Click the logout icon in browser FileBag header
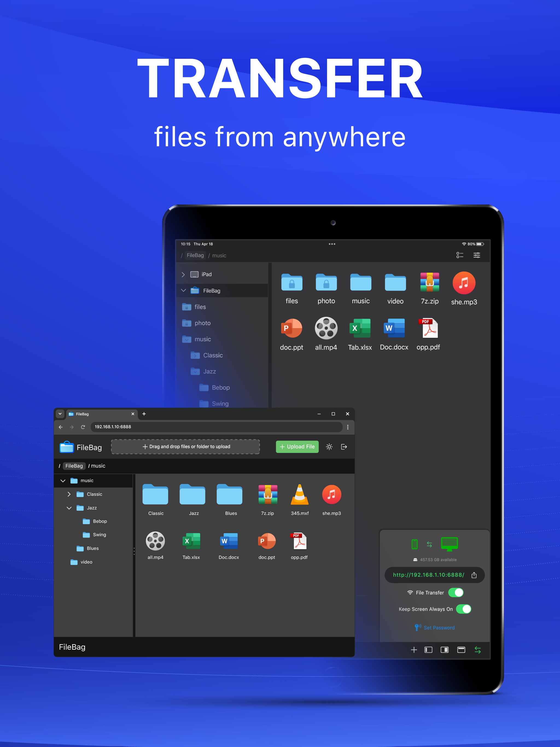 click(x=344, y=447)
